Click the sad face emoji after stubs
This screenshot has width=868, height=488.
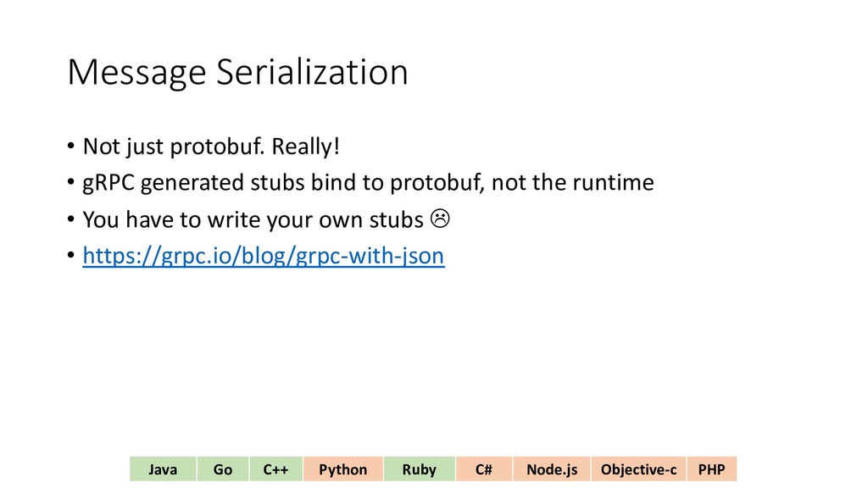pyautogui.click(x=440, y=219)
